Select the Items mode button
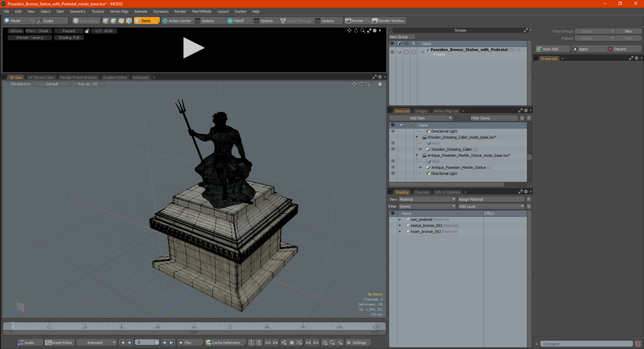Viewport: 644px width, 349px height. (x=147, y=21)
